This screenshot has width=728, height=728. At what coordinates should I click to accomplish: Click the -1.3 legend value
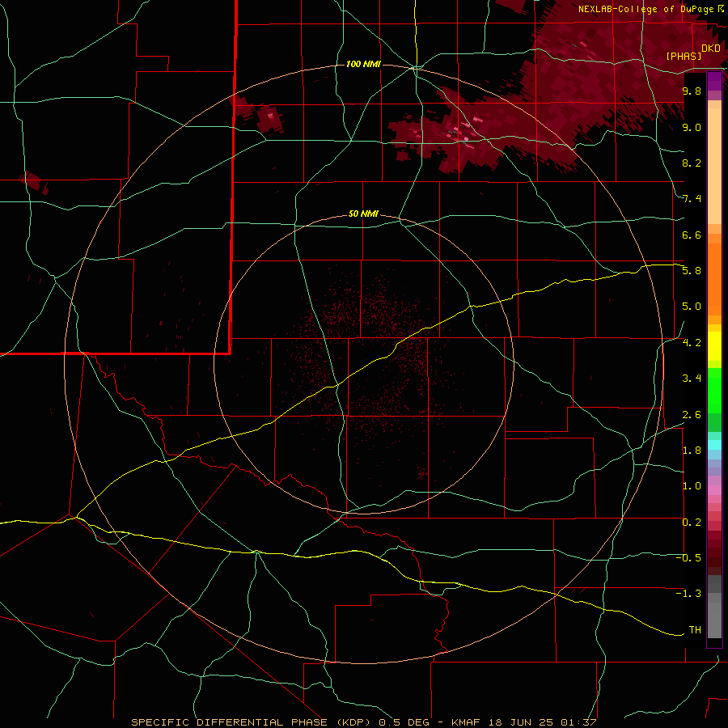(x=688, y=594)
